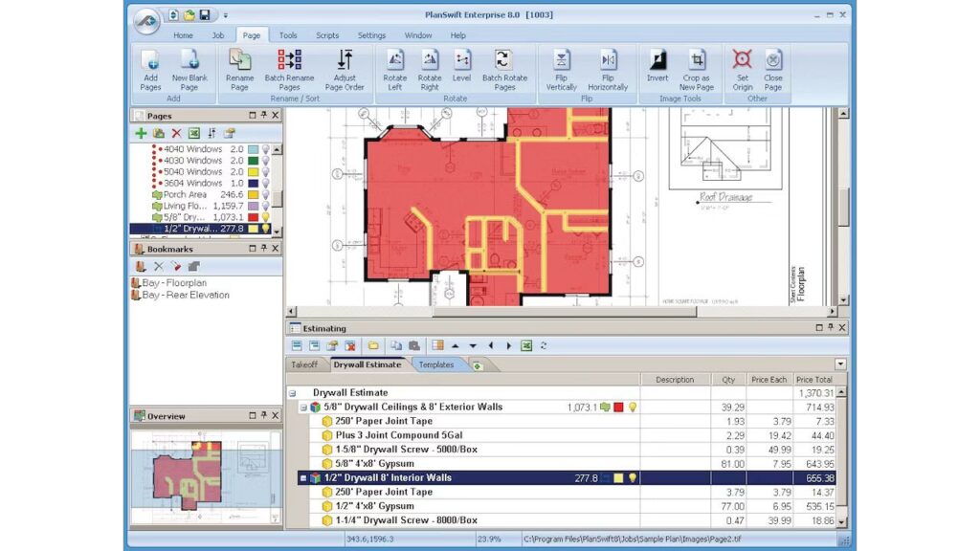Open the Job ribbon tab
This screenshot has height=551, width=980.
coord(217,35)
